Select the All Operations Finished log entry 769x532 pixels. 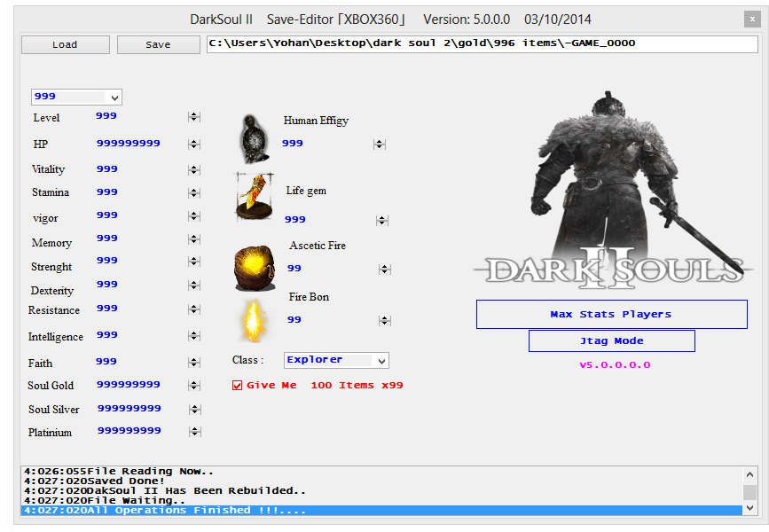coord(381,510)
